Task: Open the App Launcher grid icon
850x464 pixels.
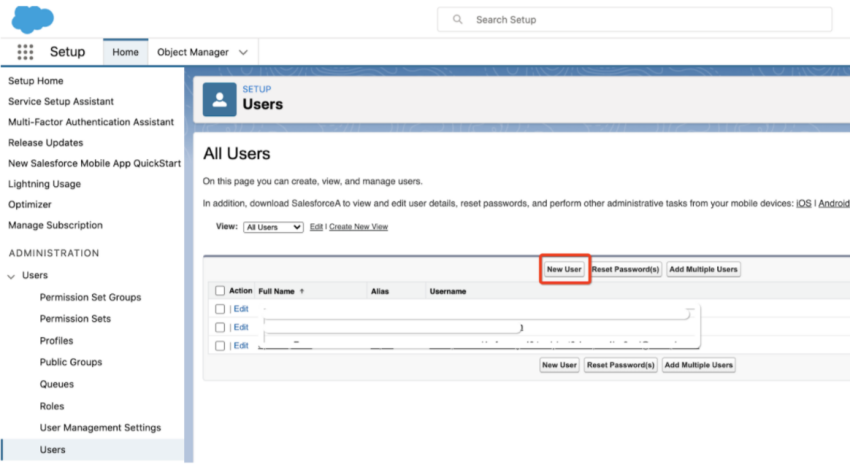Action: click(x=25, y=52)
